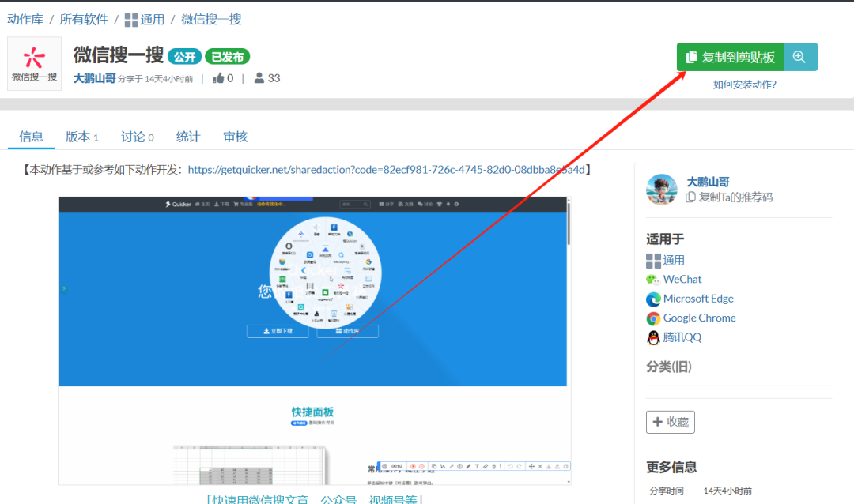Click the 快捷面板 heading in the preview
854x504 pixels.
(312, 412)
